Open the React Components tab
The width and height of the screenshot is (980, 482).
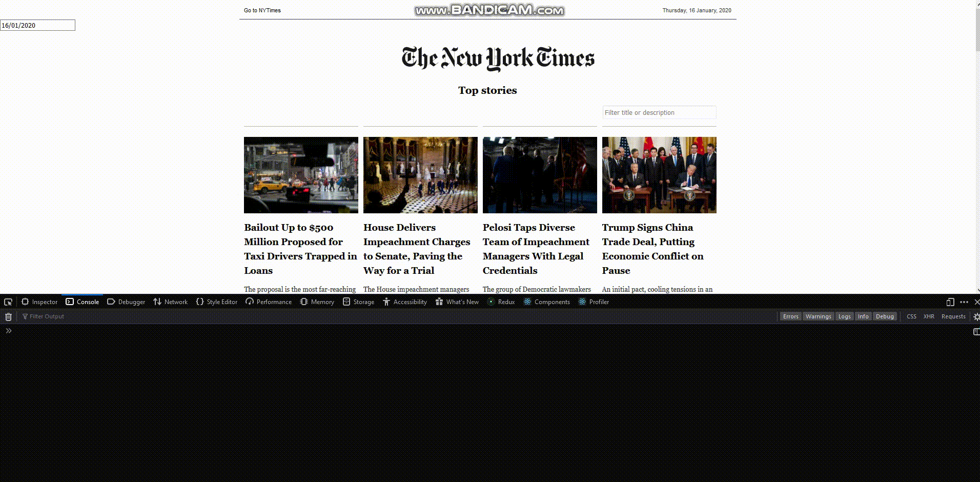tap(547, 302)
